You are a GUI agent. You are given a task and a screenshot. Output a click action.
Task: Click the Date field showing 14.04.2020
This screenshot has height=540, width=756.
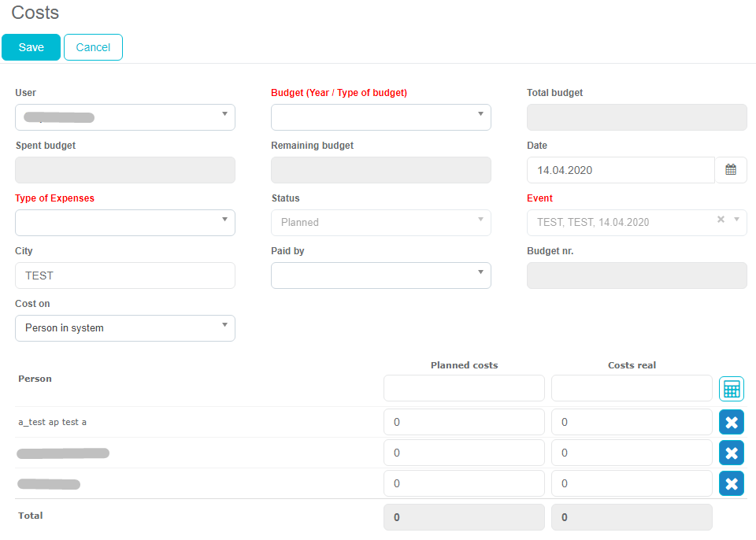[621, 170]
